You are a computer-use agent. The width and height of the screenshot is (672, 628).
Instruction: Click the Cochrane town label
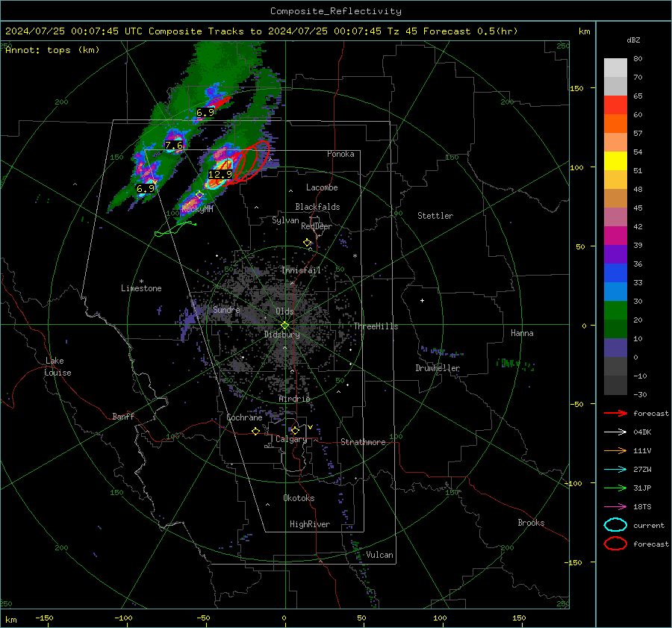coord(244,417)
